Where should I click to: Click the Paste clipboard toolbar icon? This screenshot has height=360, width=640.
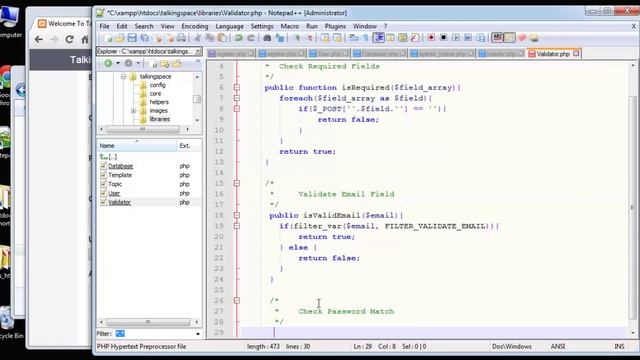coord(222,38)
